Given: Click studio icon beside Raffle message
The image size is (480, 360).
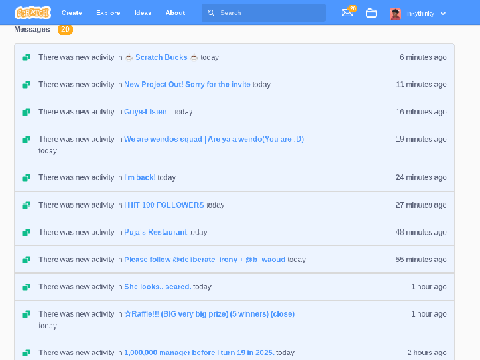Looking at the screenshot, I should pyautogui.click(x=26, y=314).
